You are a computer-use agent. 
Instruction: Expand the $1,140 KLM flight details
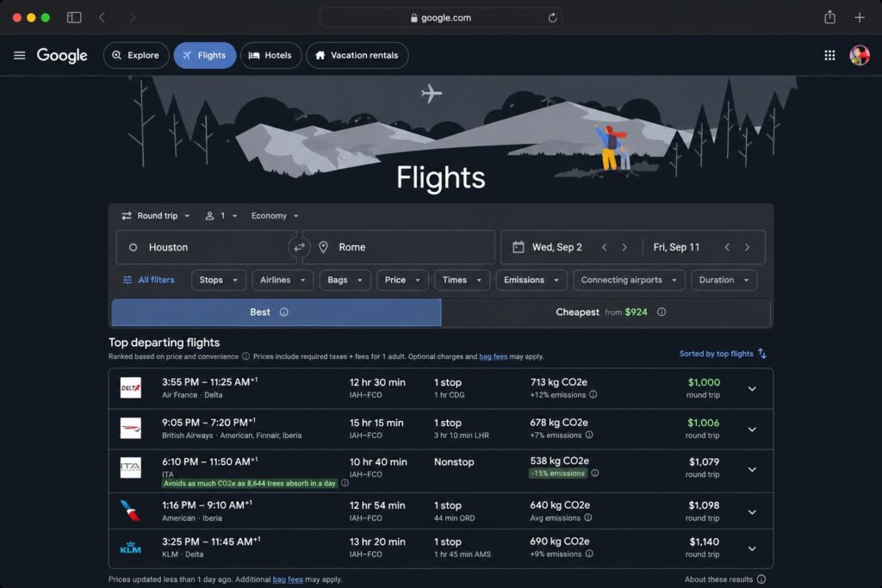click(752, 548)
